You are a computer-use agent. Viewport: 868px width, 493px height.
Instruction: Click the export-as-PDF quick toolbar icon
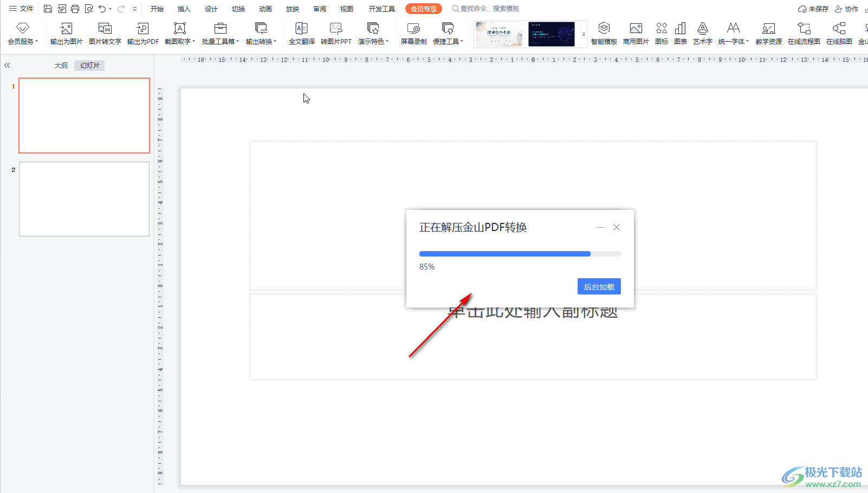point(62,9)
